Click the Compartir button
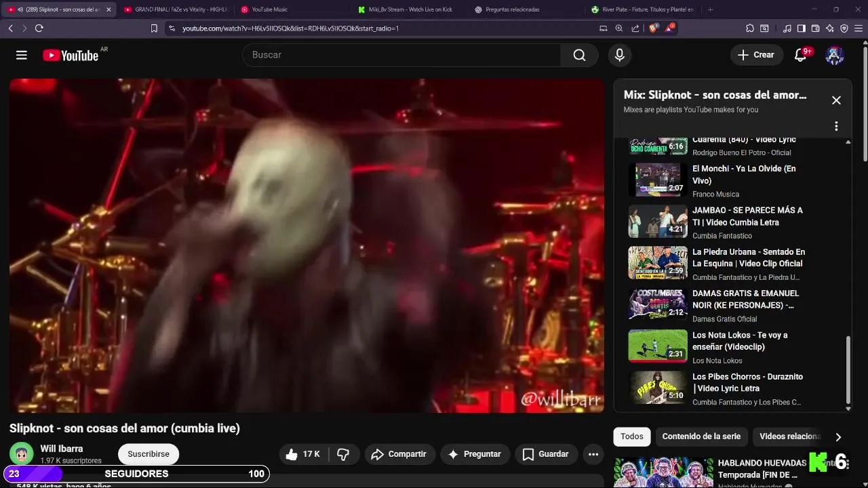Image resolution: width=868 pixels, height=488 pixels. click(x=399, y=454)
